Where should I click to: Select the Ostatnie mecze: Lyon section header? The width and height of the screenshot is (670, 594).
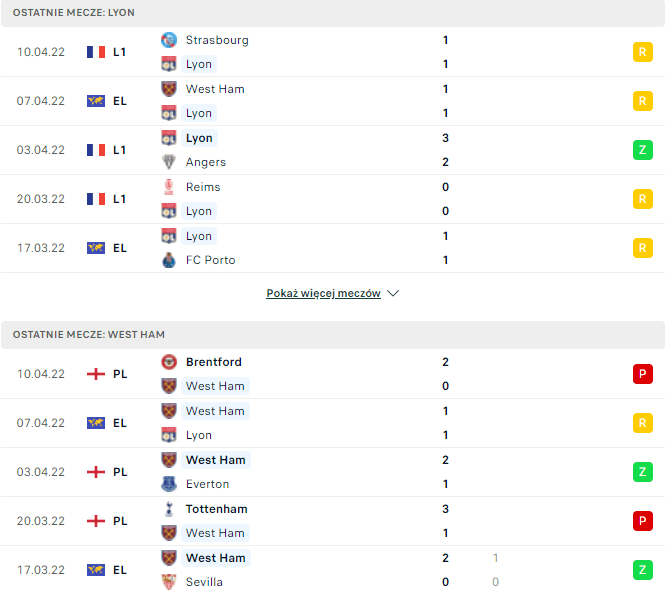tap(76, 12)
